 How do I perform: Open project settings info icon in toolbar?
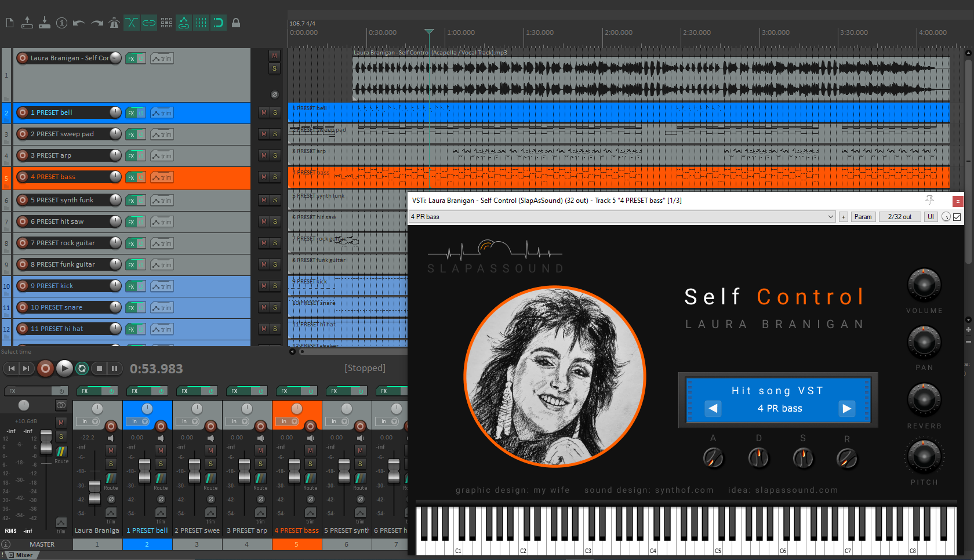(62, 23)
